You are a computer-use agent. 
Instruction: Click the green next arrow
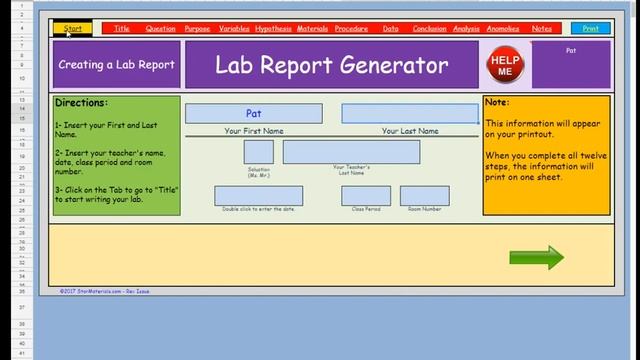click(x=537, y=257)
